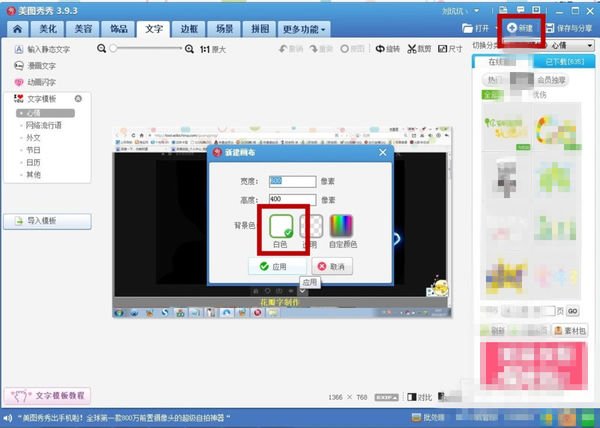Select the 文字 tab
Screen dimensions: 600x428
(153, 29)
